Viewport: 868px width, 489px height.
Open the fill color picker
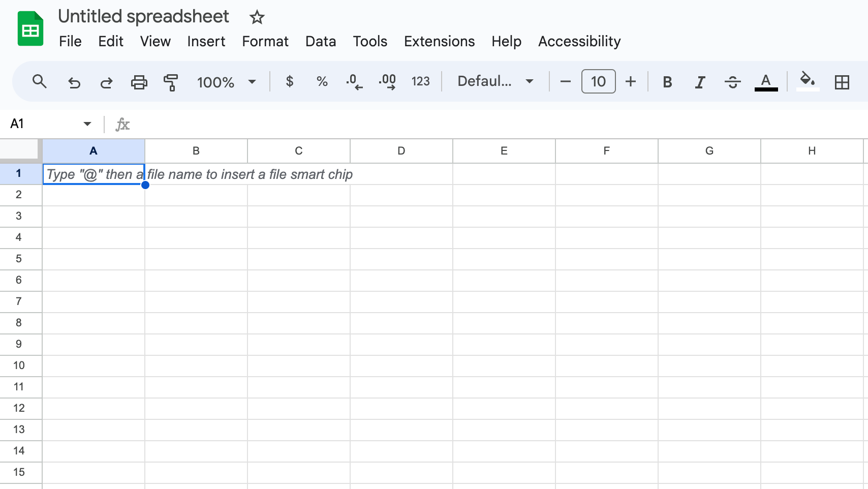click(x=808, y=81)
